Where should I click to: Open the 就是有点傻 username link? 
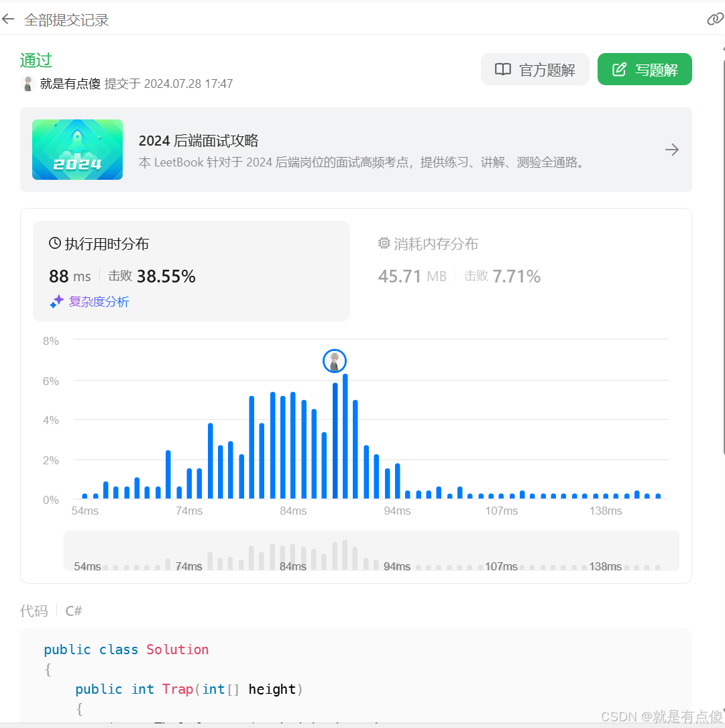(x=70, y=84)
